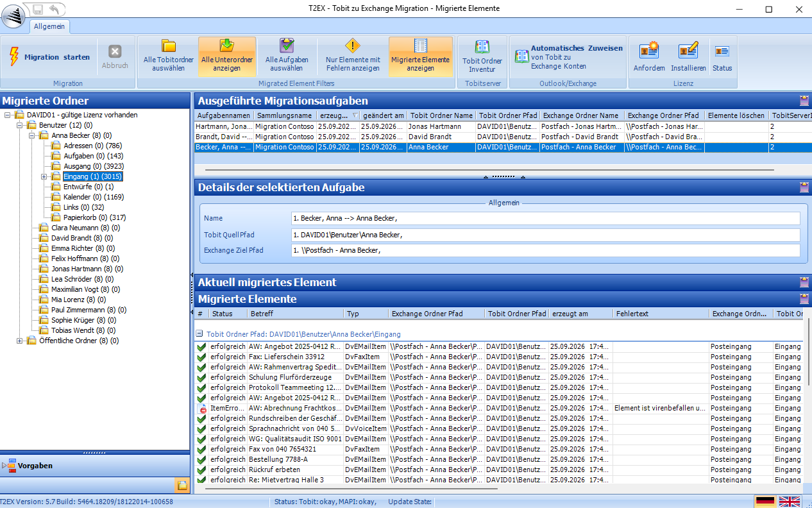812x508 pixels.
Task: Collapse the Anna Becker tree node
Action: 32,135
